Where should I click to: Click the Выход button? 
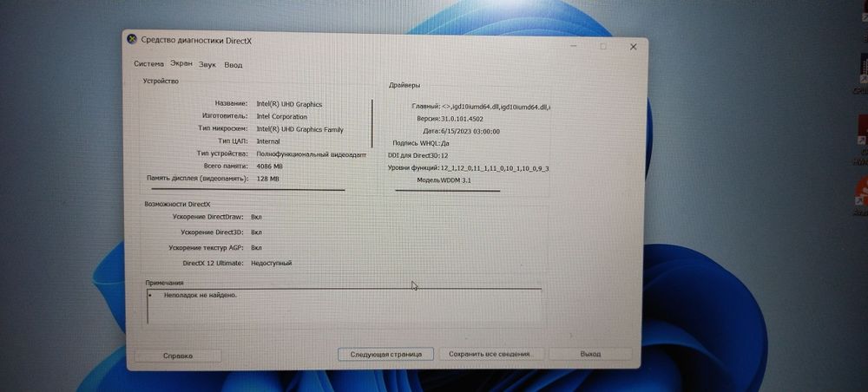[x=590, y=354]
